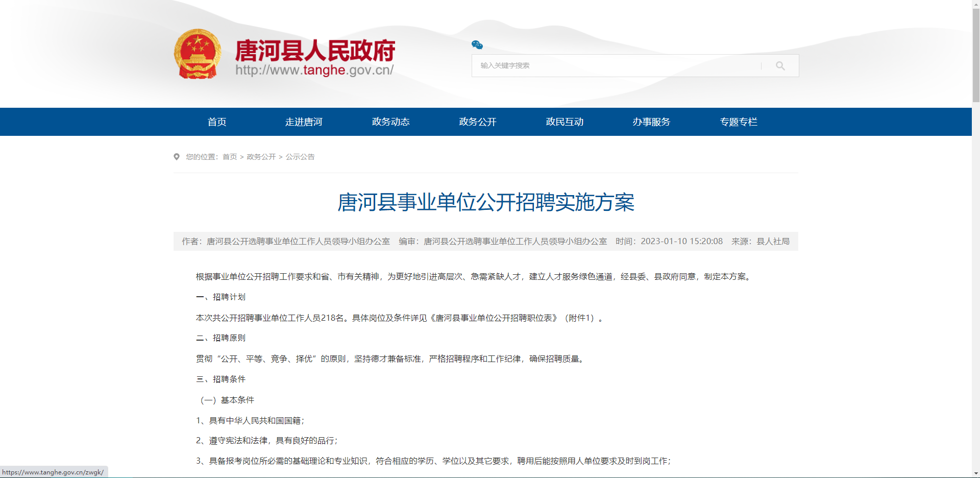The width and height of the screenshot is (980, 478).
Task: Click the scrollbar up arrow
Action: point(976,4)
